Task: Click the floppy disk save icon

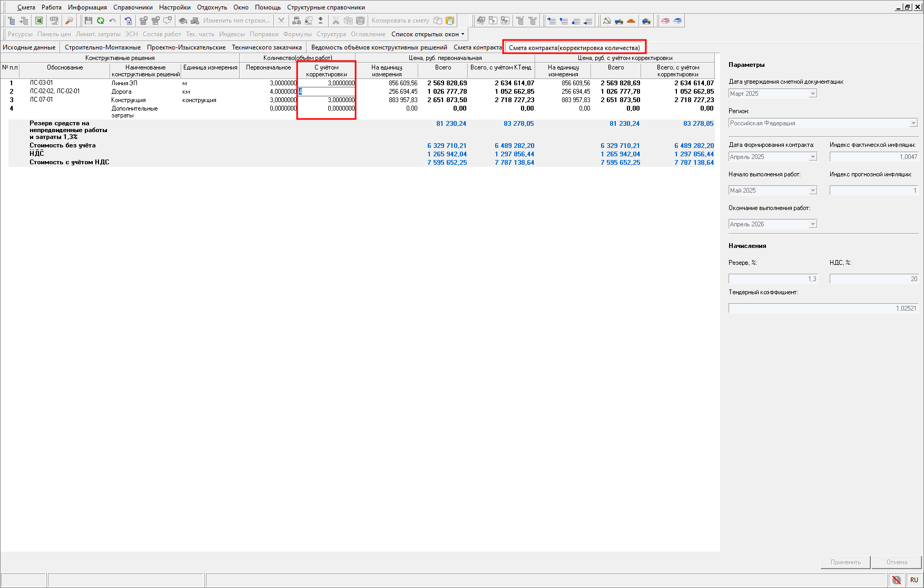Action: 89,21
